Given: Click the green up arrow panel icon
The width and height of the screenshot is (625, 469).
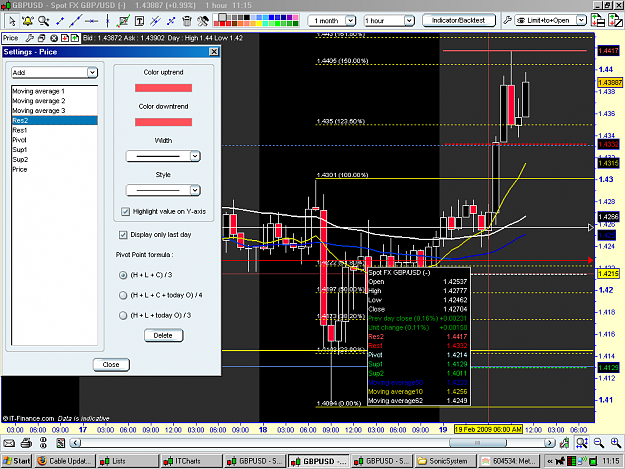Looking at the screenshot, I should coord(75,38).
